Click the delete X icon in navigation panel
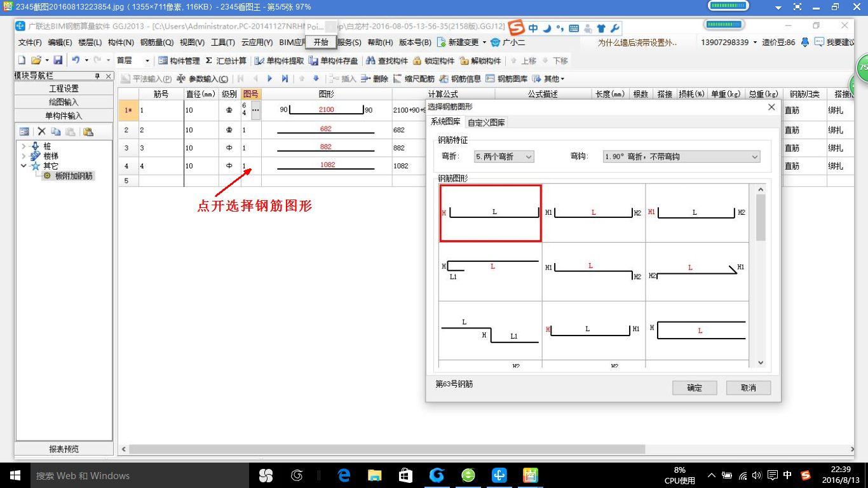Image resolution: width=868 pixels, height=488 pixels. [x=41, y=132]
